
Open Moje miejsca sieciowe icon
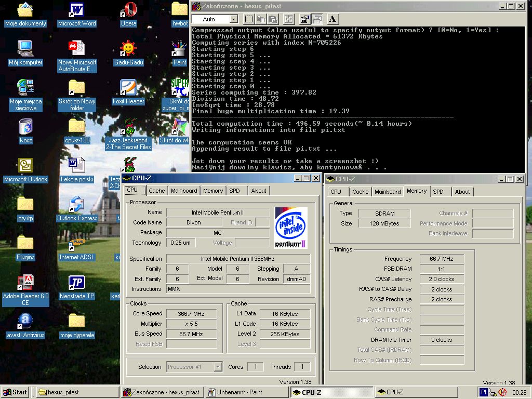25,96
